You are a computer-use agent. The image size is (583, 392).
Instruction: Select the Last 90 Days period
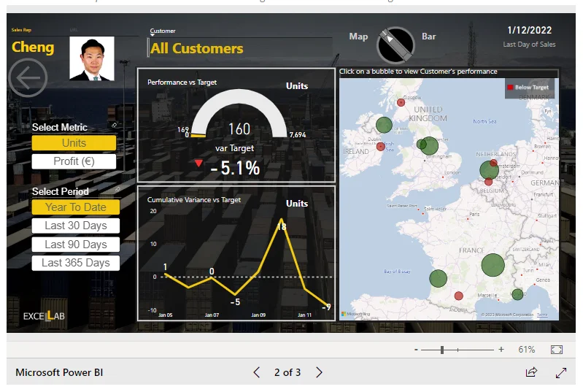(x=76, y=245)
